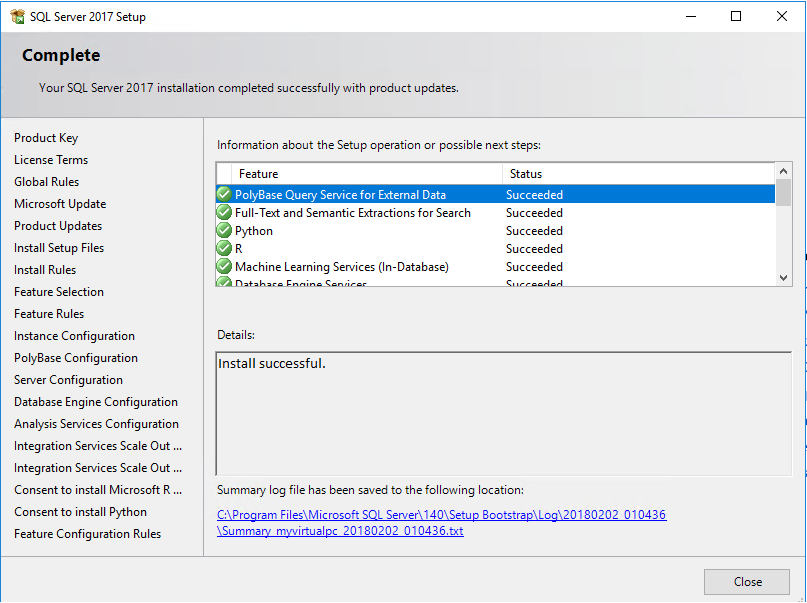Open the Summary log file link
The width and height of the screenshot is (807, 603).
click(441, 523)
